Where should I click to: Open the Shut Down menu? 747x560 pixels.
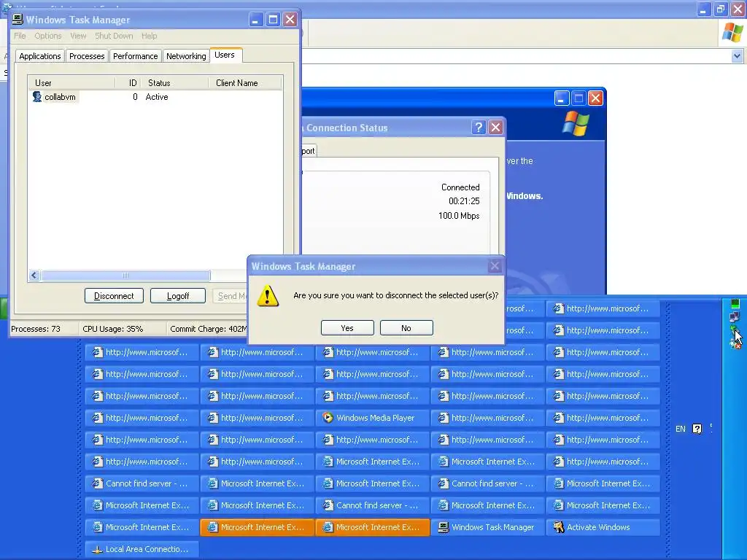point(114,36)
